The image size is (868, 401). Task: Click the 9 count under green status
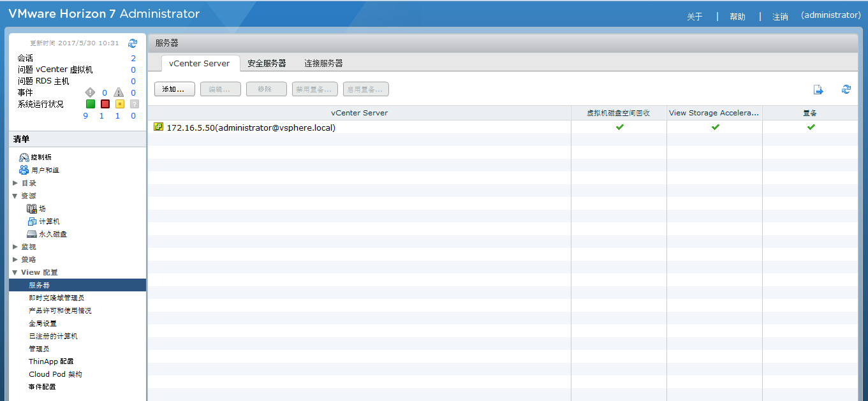coord(85,115)
